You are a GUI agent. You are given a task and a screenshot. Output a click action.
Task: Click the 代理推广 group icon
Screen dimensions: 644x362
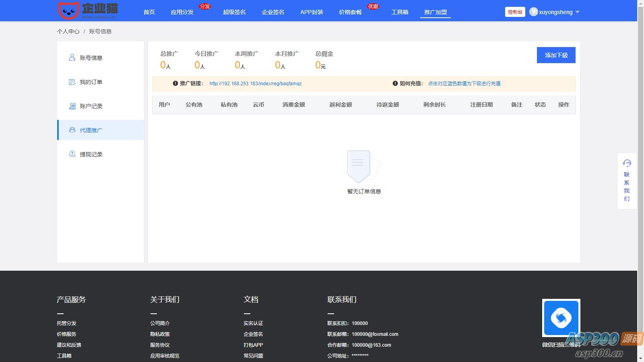(x=72, y=130)
